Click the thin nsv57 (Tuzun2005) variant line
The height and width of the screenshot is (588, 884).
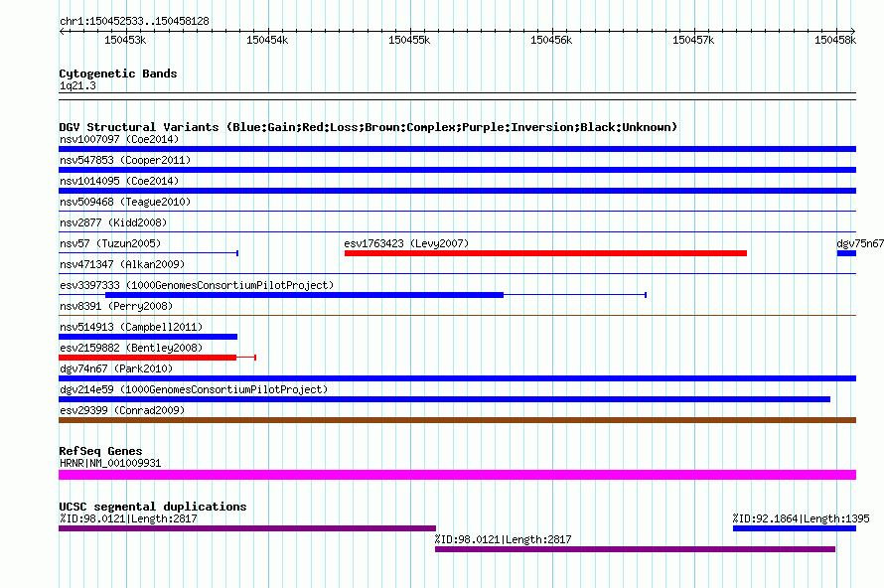pyautogui.click(x=148, y=253)
